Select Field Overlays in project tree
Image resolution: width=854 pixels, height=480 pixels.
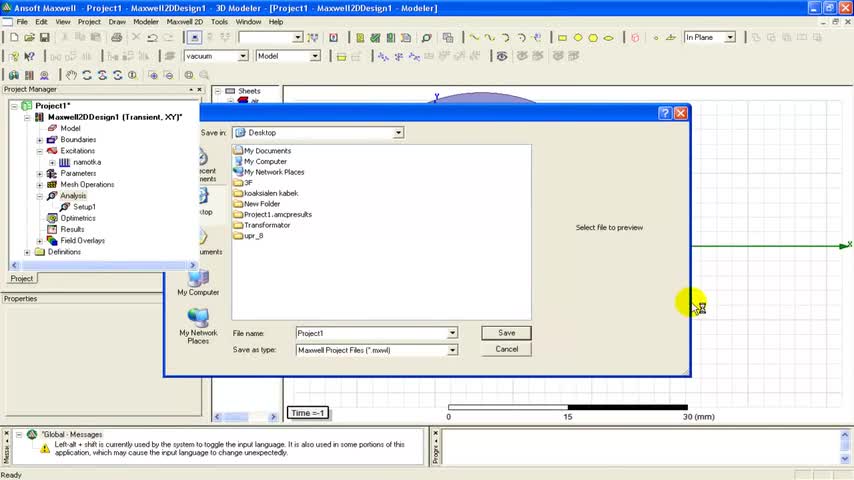pos(82,240)
